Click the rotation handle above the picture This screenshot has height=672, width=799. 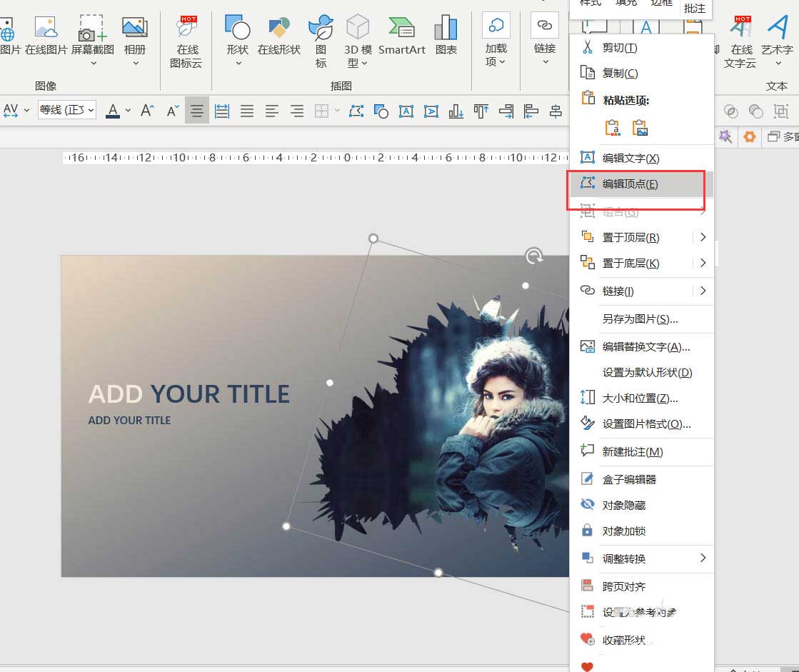[533, 256]
